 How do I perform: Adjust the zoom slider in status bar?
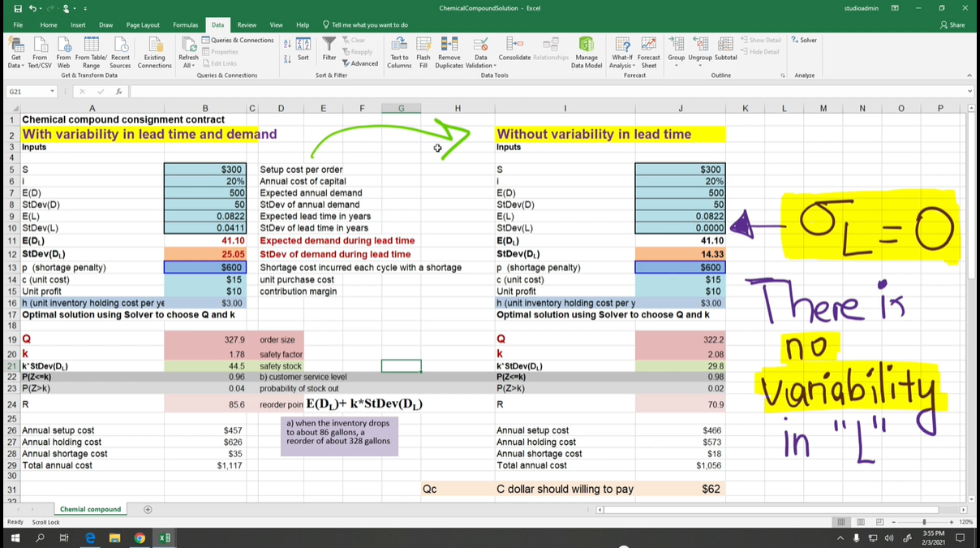point(925,523)
